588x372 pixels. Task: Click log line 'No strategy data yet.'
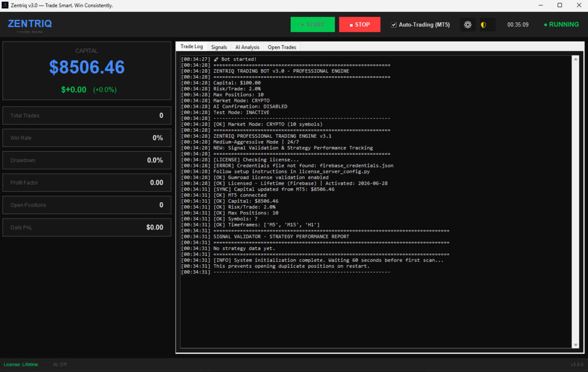click(228, 248)
